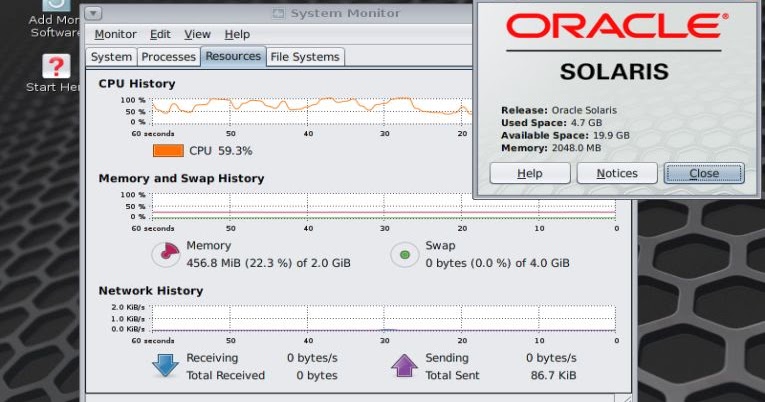Select the Resources tab

(233, 56)
